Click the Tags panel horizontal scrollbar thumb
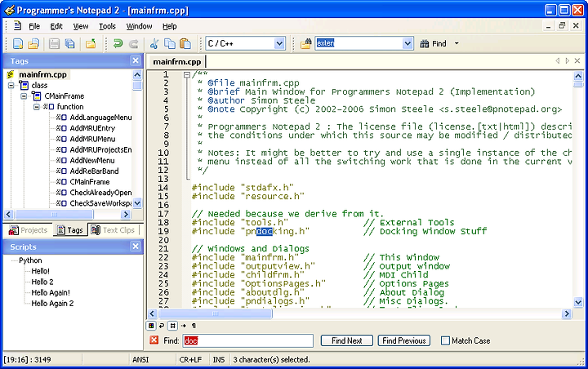Viewport: 588px width, 369px height. coord(54,215)
